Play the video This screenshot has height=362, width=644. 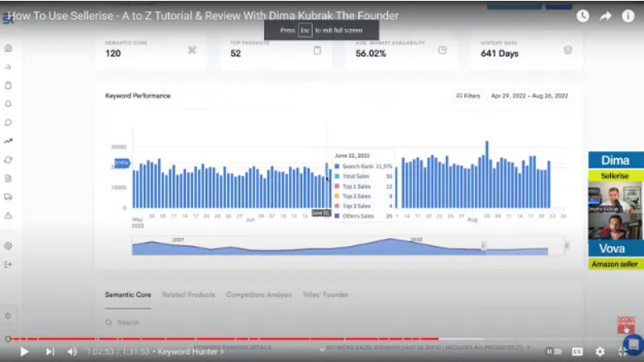(x=24, y=352)
